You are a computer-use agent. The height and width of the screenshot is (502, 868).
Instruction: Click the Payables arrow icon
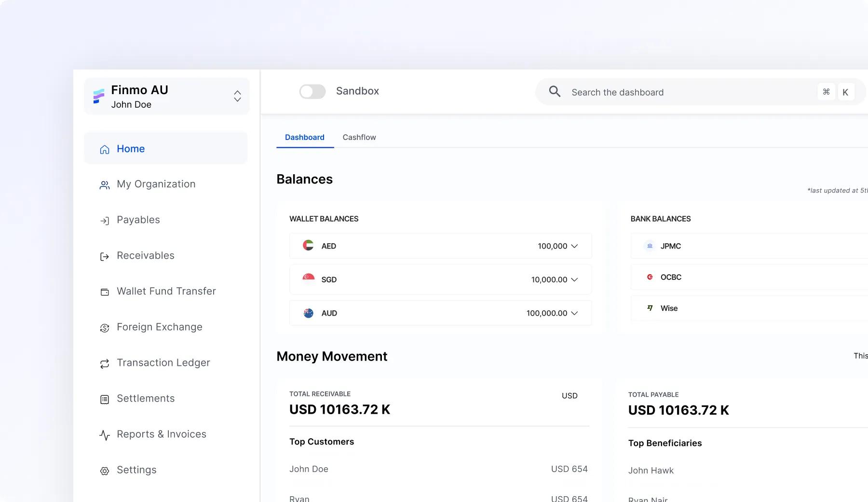click(104, 221)
